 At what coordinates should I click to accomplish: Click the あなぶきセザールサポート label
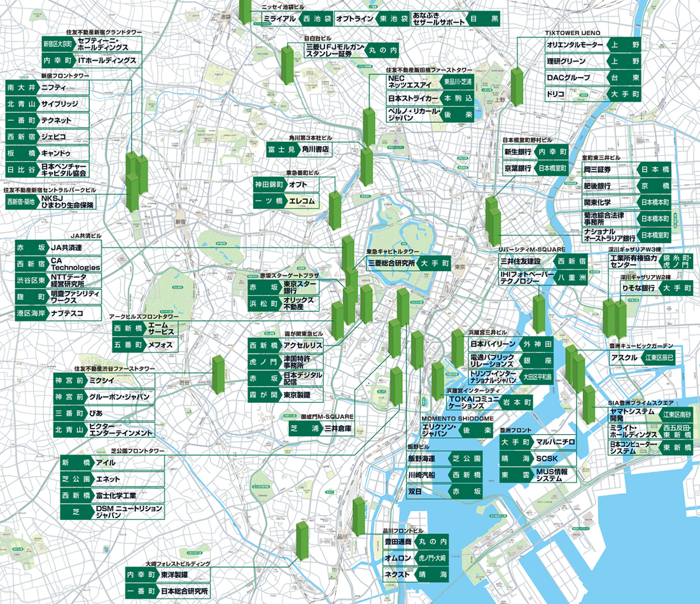(438, 18)
